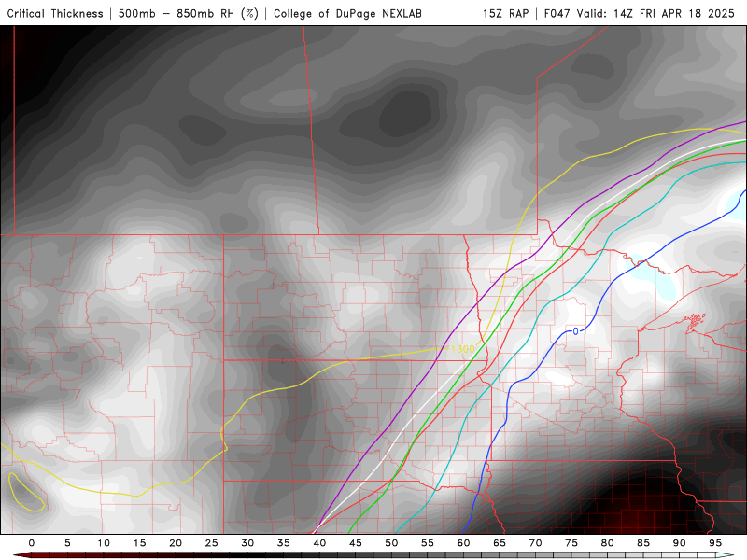Image resolution: width=747 pixels, height=560 pixels.
Task: Click the "Critical Thickness" title text
Action: click(55, 13)
